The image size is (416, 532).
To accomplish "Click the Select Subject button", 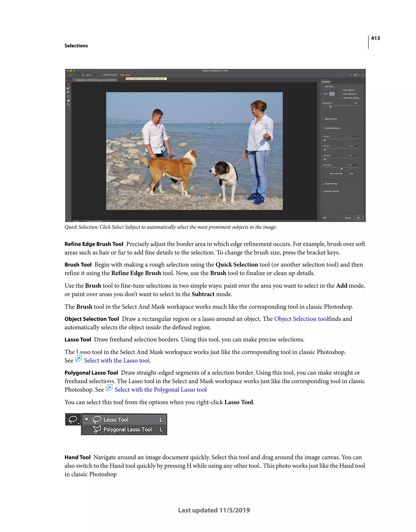I will 126,75.
